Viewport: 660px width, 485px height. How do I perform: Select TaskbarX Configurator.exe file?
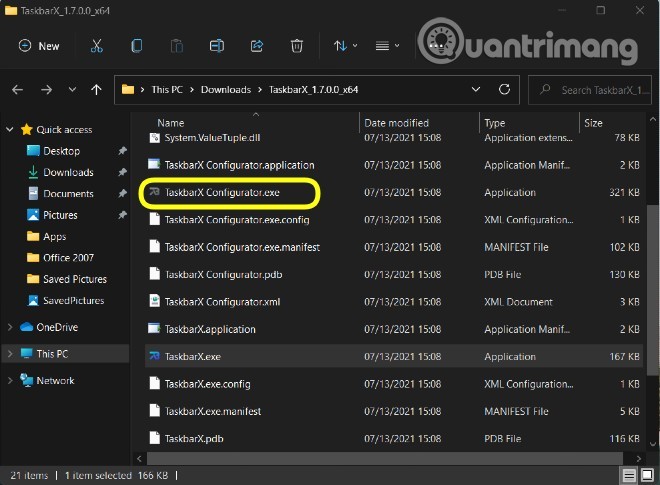pos(222,192)
